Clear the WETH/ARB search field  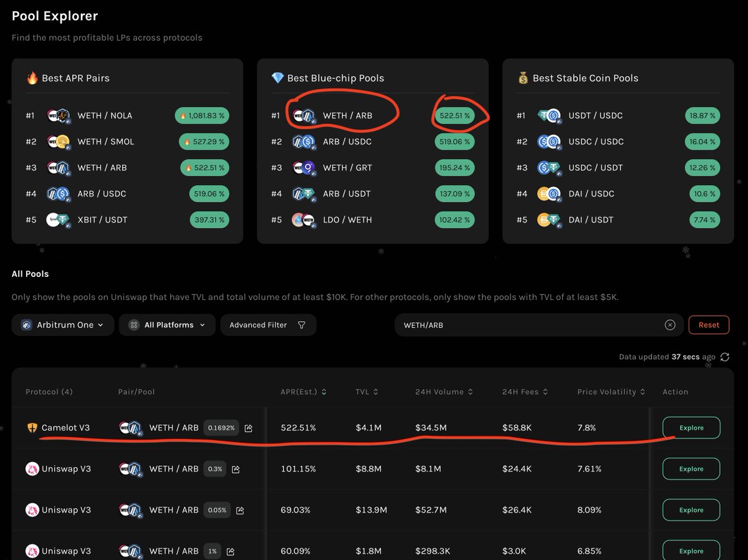pyautogui.click(x=670, y=325)
